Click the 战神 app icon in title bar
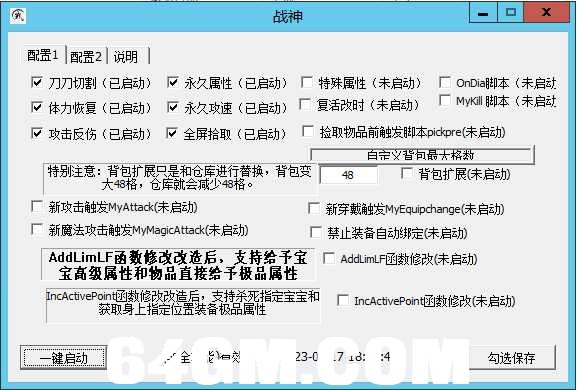The image size is (577, 390). [x=18, y=15]
